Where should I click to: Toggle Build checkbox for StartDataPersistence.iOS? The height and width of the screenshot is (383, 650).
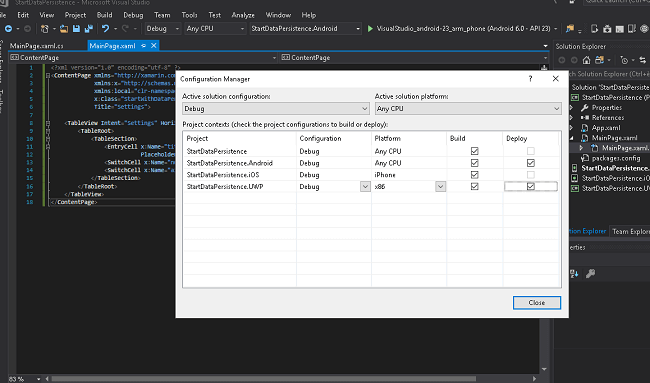tap(475, 175)
